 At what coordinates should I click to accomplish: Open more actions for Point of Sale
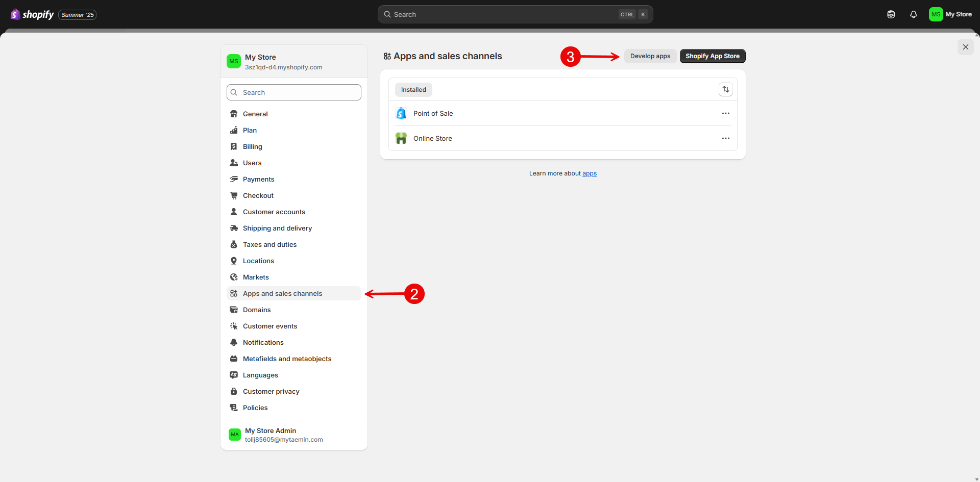(725, 113)
